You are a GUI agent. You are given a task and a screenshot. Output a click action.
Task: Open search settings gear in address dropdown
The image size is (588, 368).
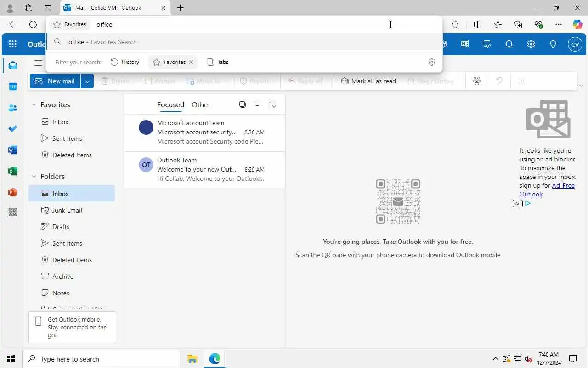coord(431,62)
